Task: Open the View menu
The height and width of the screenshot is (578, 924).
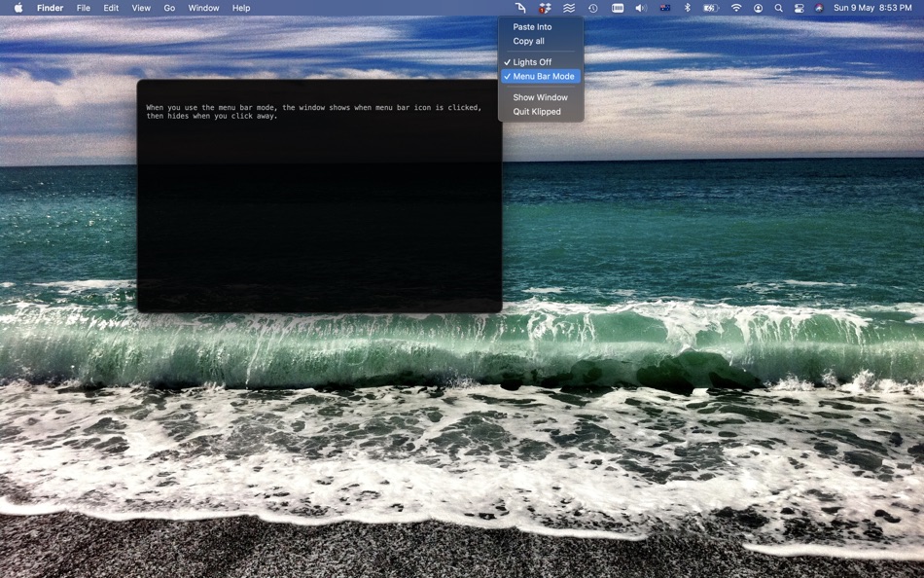Action: (x=141, y=8)
